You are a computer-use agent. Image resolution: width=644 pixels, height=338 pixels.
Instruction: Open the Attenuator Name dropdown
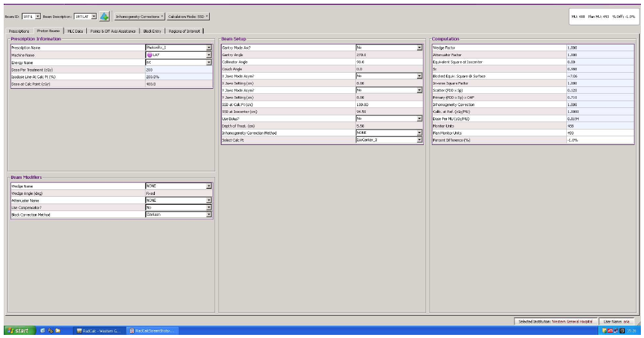click(x=208, y=200)
